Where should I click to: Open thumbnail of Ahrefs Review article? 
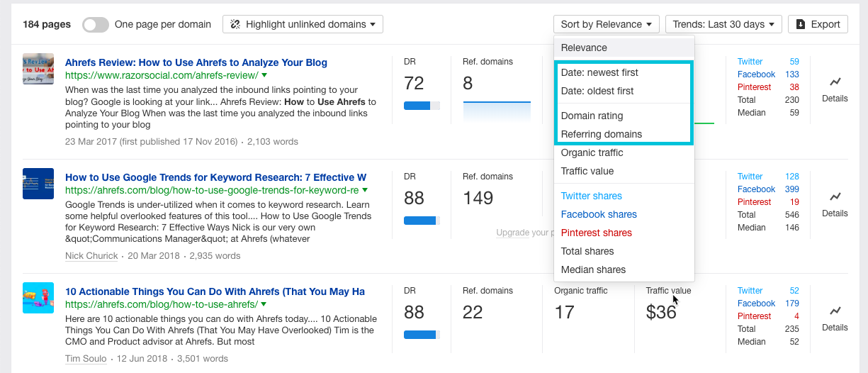[x=38, y=69]
